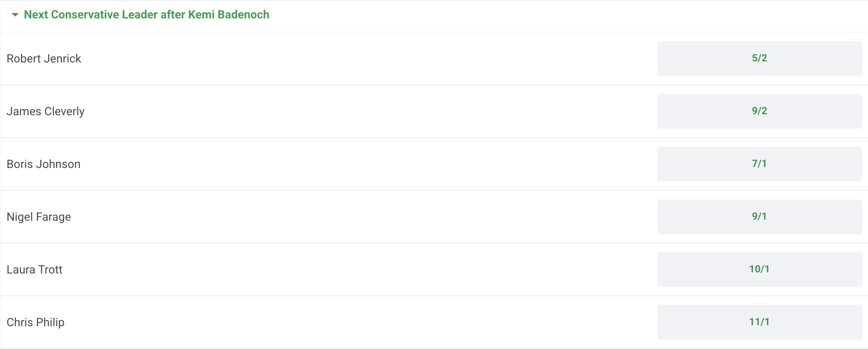Select the 9/1 fractional odds box
The image size is (868, 349).
tap(759, 217)
